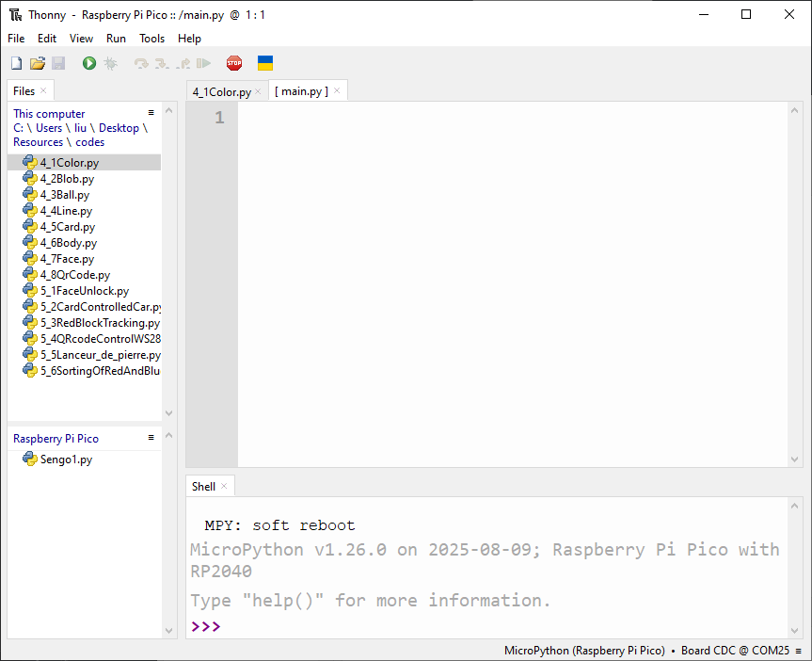
Task: Click Shell scrollbar up arrow
Action: (795, 506)
